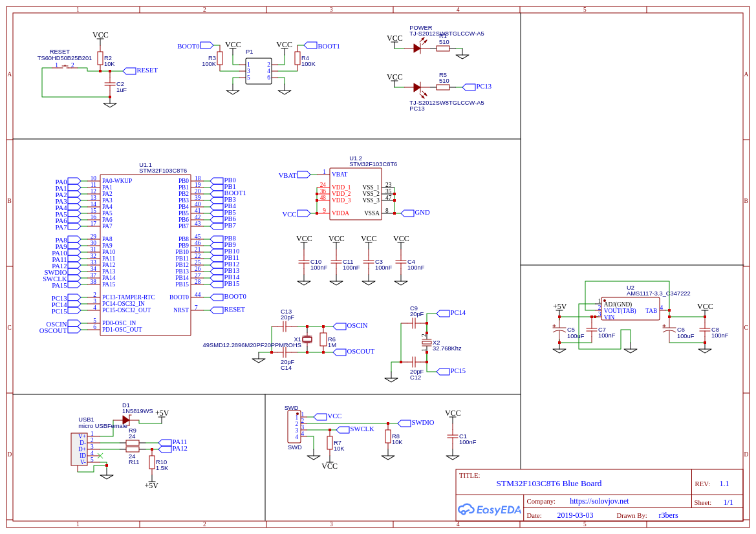Click the RESET pushbutton switch symbol
This screenshot has height=534, width=756.
click(x=65, y=67)
